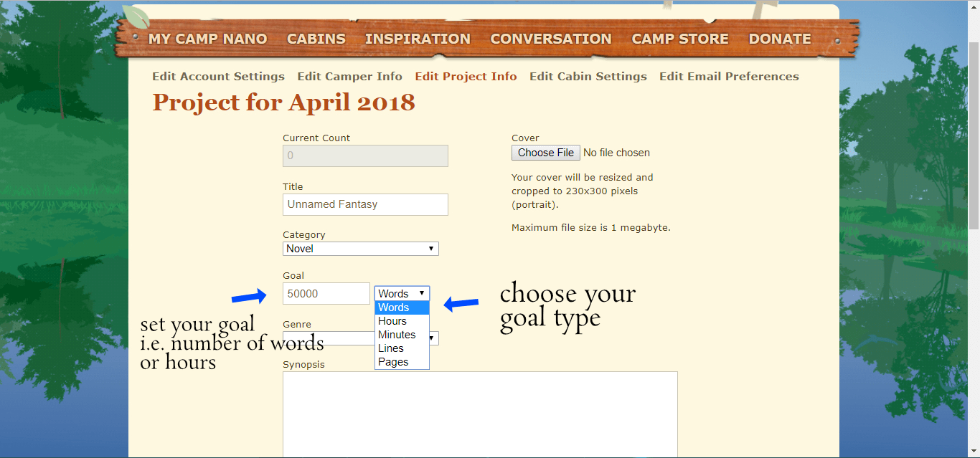This screenshot has width=980, height=458.
Task: Select Pages option in goal type list
Action: (x=402, y=362)
